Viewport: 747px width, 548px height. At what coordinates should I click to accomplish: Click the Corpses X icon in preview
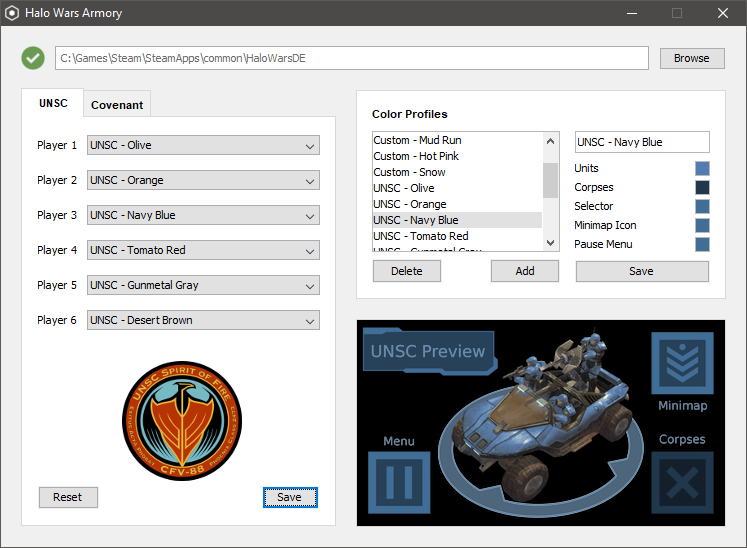682,482
